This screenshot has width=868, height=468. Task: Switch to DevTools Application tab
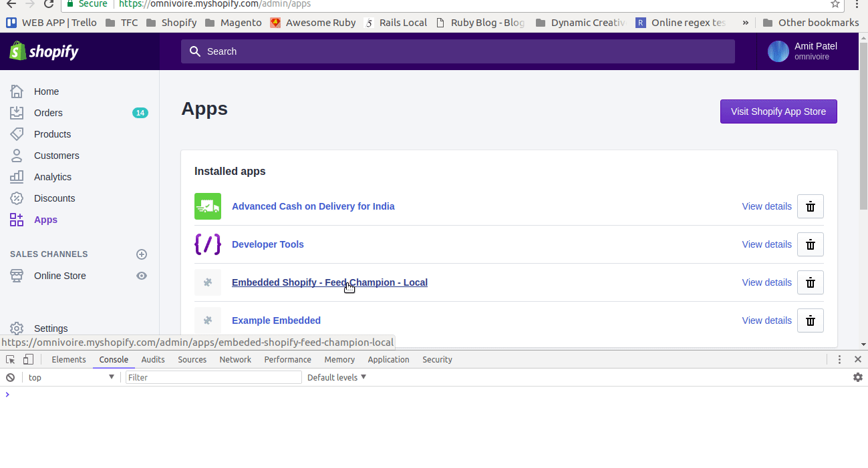[388, 359]
